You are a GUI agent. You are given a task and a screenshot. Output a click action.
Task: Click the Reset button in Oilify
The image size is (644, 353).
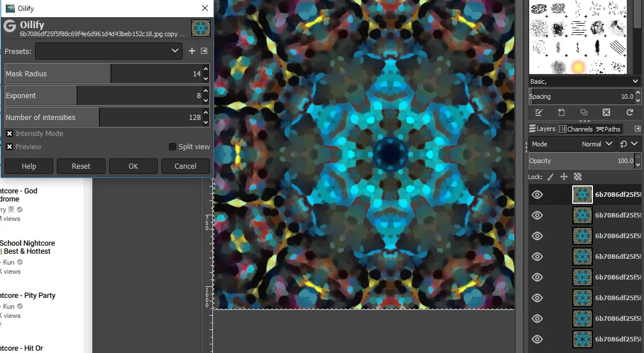[81, 166]
